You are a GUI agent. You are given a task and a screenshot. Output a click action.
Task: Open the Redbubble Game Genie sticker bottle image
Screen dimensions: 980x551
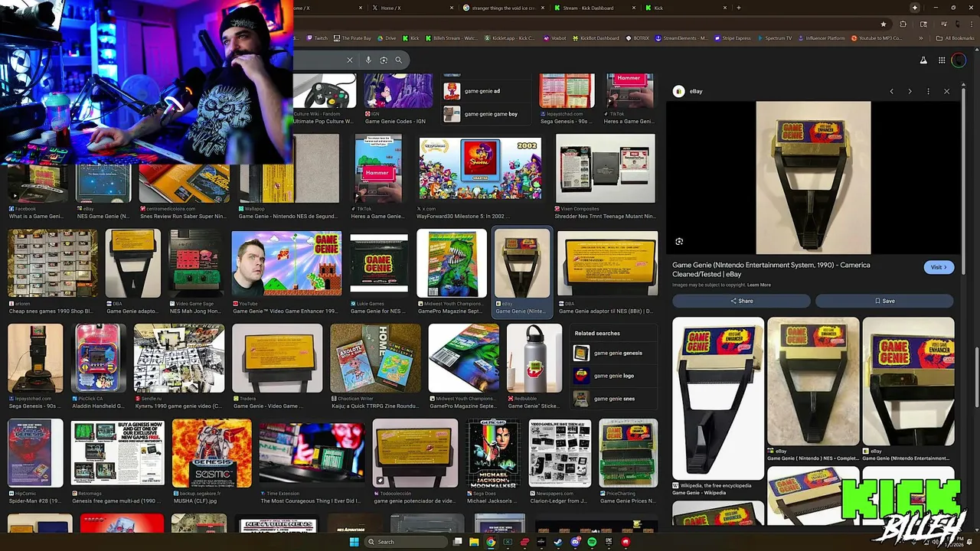click(x=534, y=357)
